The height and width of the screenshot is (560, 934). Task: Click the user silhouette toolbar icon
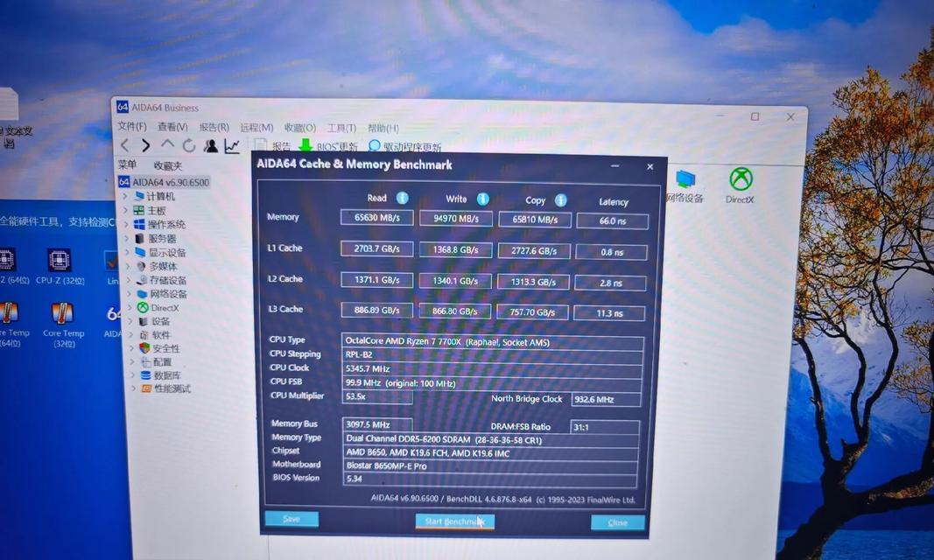coord(210,146)
